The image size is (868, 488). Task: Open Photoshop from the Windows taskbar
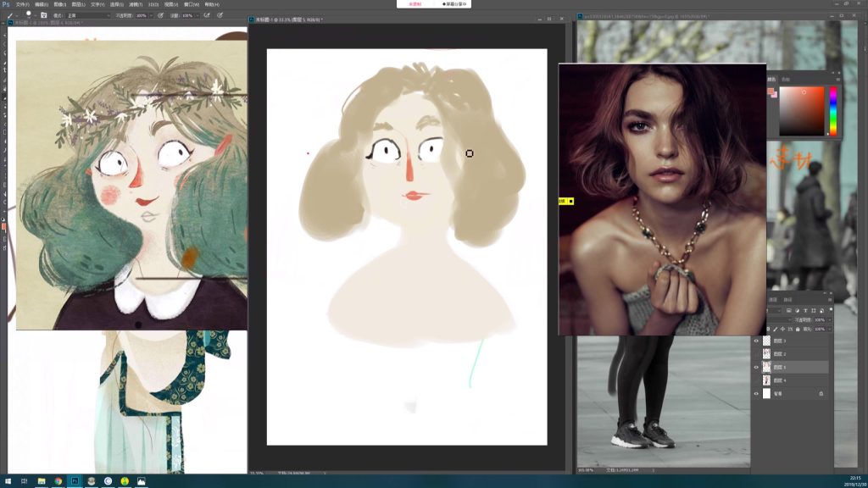(x=75, y=481)
